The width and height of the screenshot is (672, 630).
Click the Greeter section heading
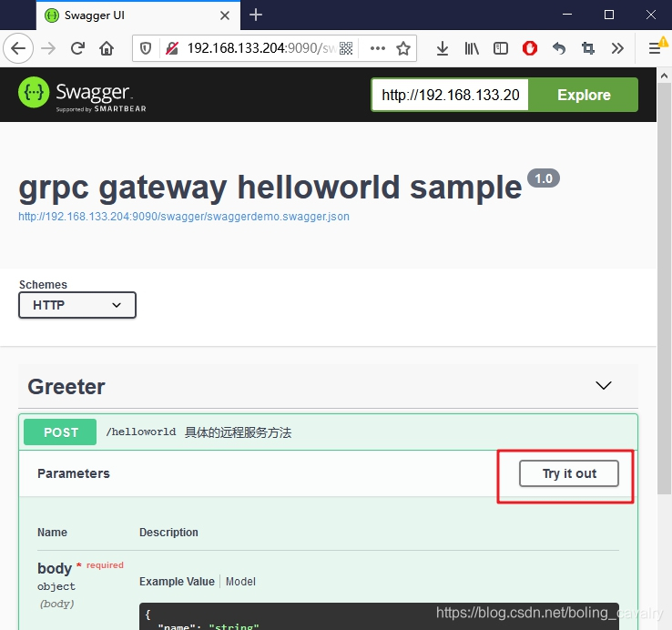[66, 387]
